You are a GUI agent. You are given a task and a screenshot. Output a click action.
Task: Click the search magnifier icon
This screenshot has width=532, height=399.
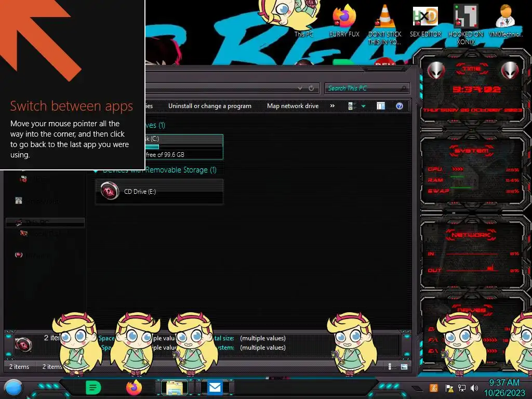point(403,88)
